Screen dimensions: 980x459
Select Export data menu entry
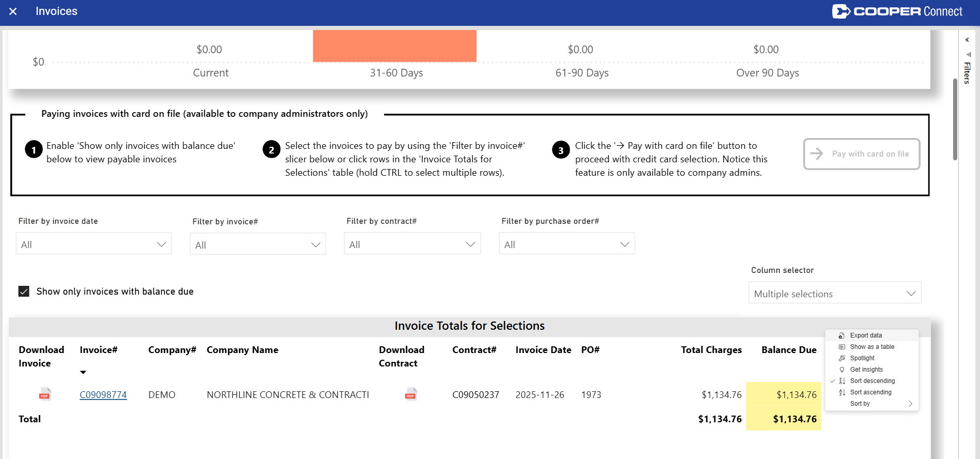(x=872, y=335)
